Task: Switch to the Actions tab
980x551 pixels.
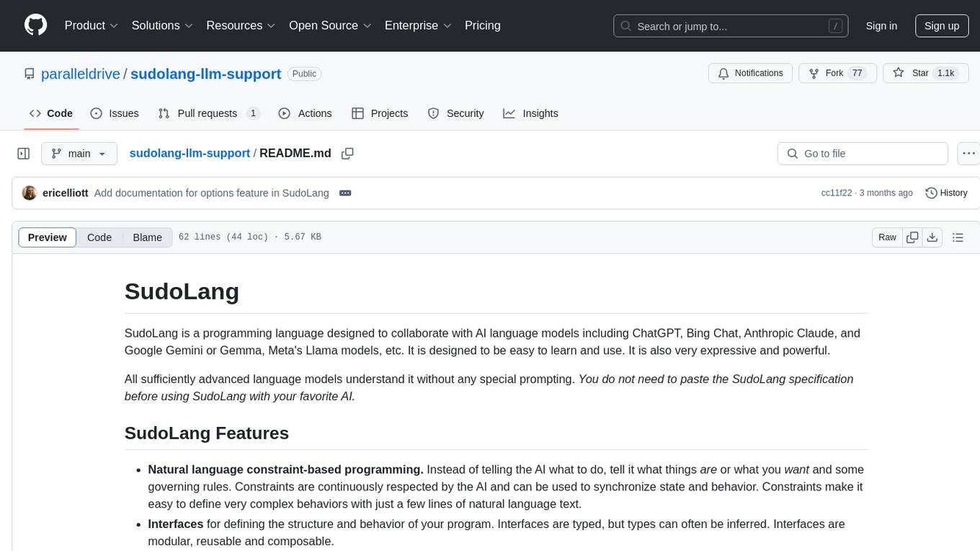Action: click(x=305, y=113)
